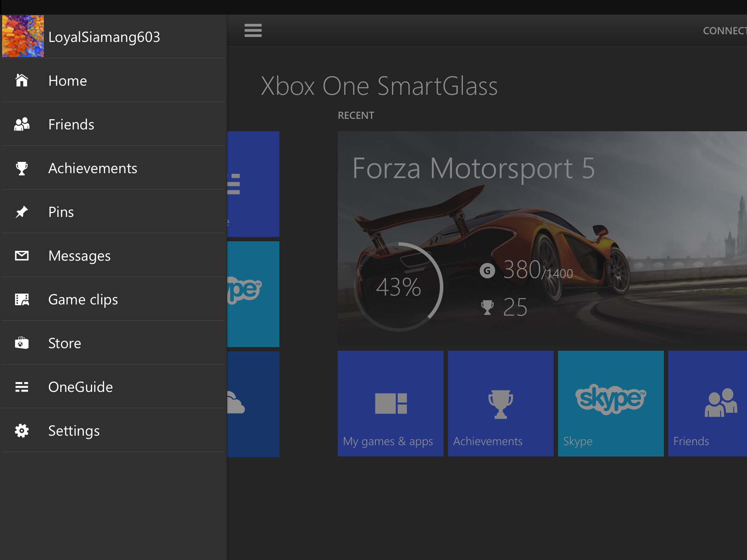
Task: Select Game clips in the side menu
Action: [x=113, y=299]
